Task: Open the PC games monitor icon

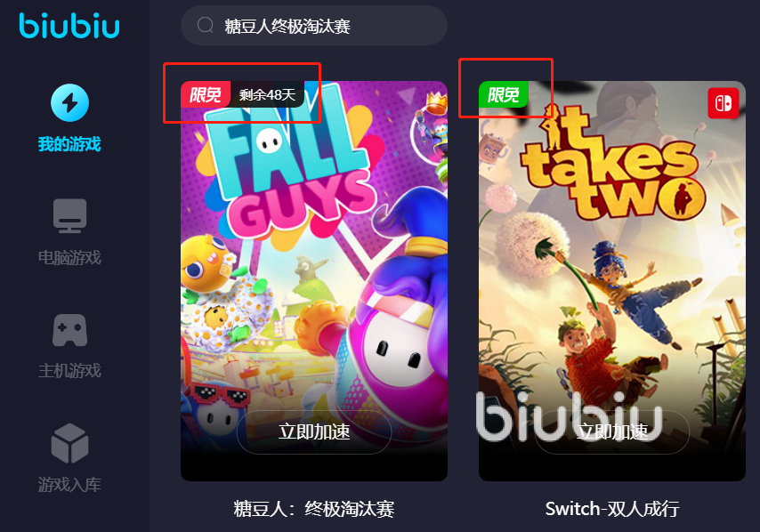Action: tap(69, 216)
